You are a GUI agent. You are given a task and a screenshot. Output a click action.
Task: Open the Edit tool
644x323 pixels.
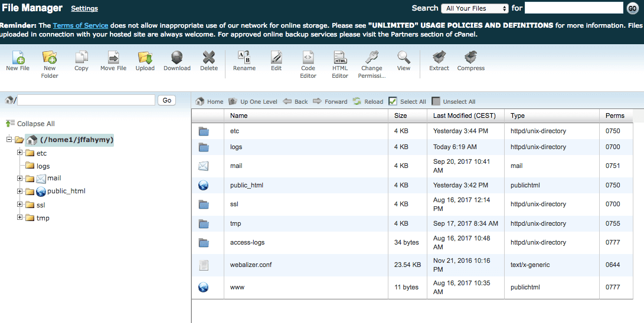276,58
